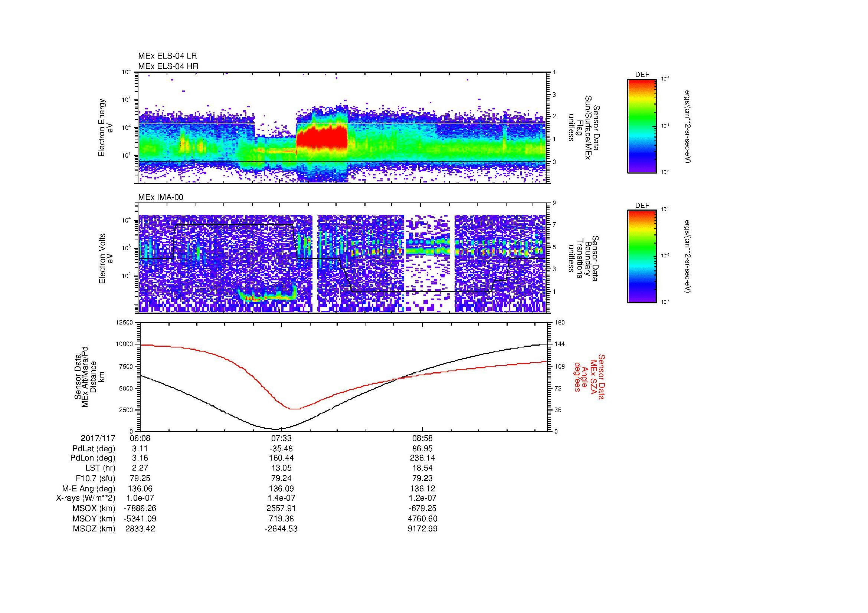The height and width of the screenshot is (613, 868).
Task: Click the red SZA curve minimum
Action: (x=294, y=409)
